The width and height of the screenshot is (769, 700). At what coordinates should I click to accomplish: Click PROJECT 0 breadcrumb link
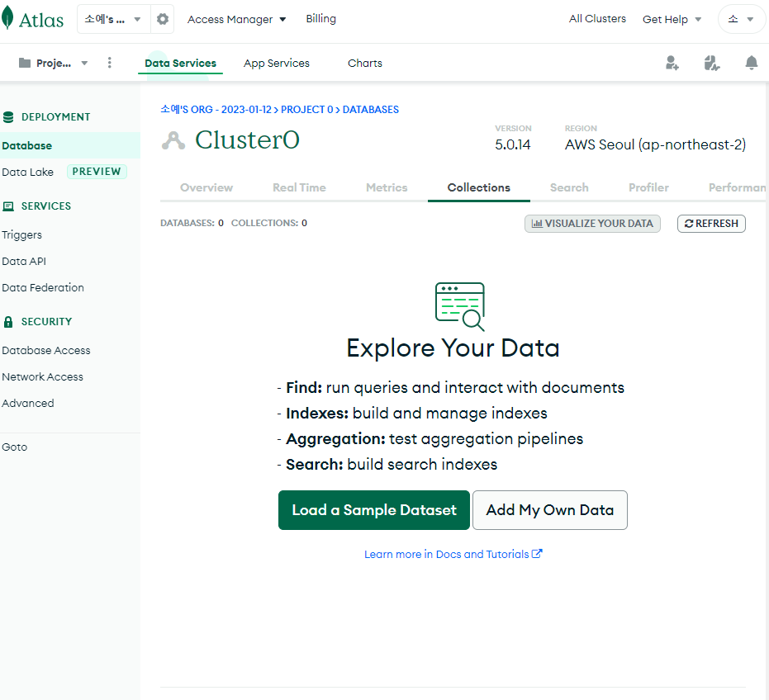(307, 109)
